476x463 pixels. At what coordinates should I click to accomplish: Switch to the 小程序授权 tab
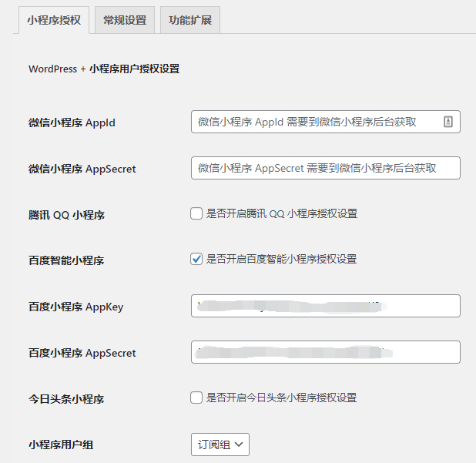pyautogui.click(x=54, y=20)
